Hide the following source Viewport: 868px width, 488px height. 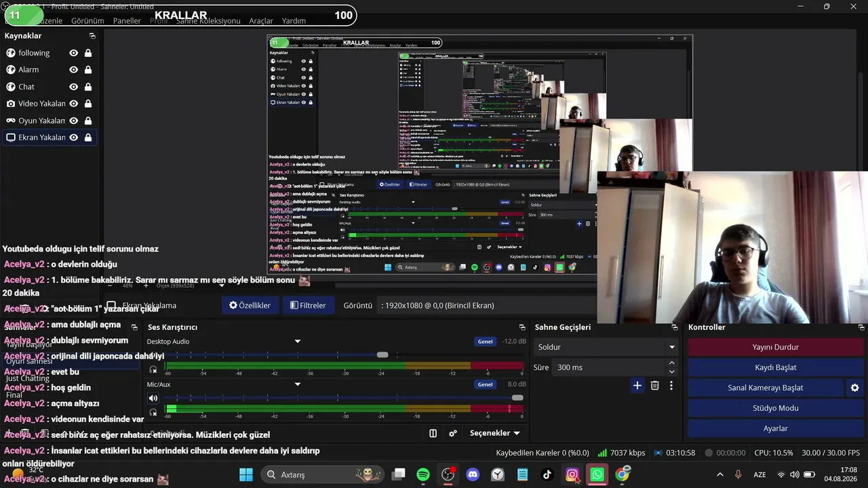click(73, 53)
